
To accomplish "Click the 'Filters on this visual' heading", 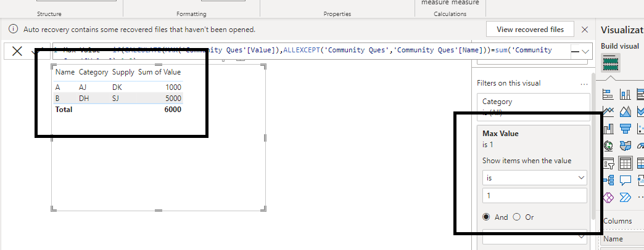I will point(508,83).
